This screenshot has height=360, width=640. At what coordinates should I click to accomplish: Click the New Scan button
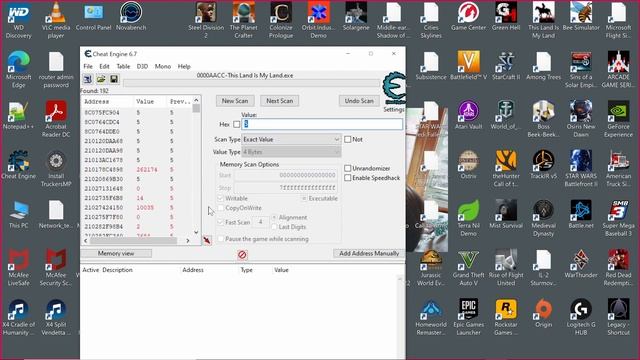coord(235,101)
